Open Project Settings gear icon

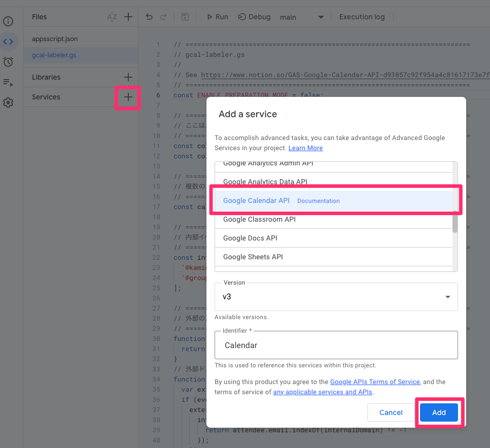(8, 102)
